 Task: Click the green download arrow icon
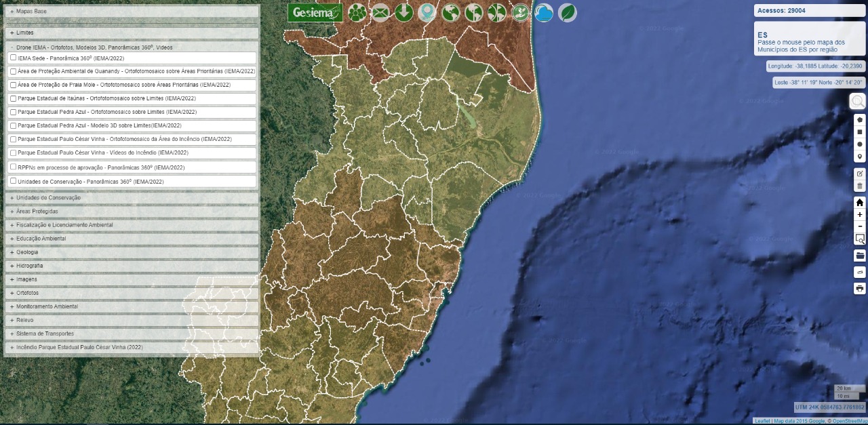pyautogui.click(x=403, y=12)
